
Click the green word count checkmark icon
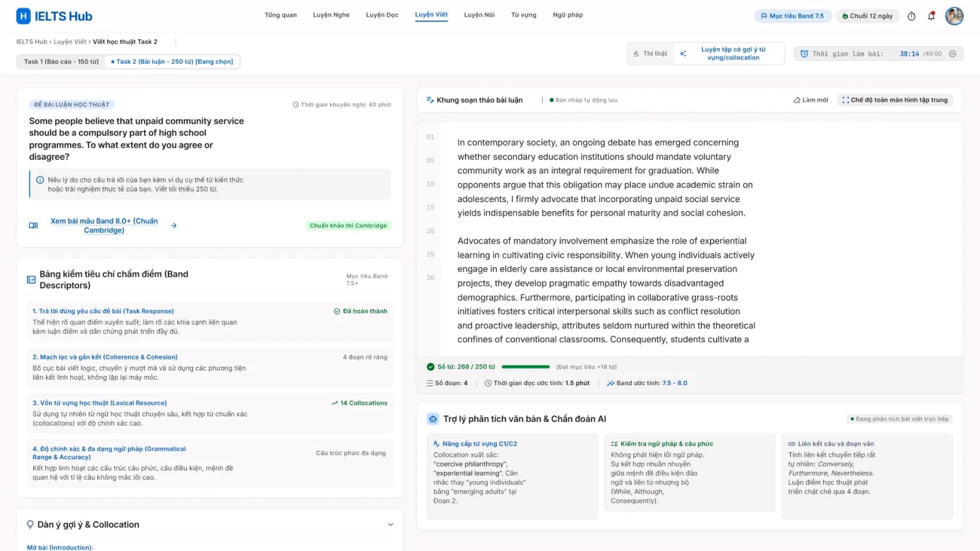tap(431, 367)
